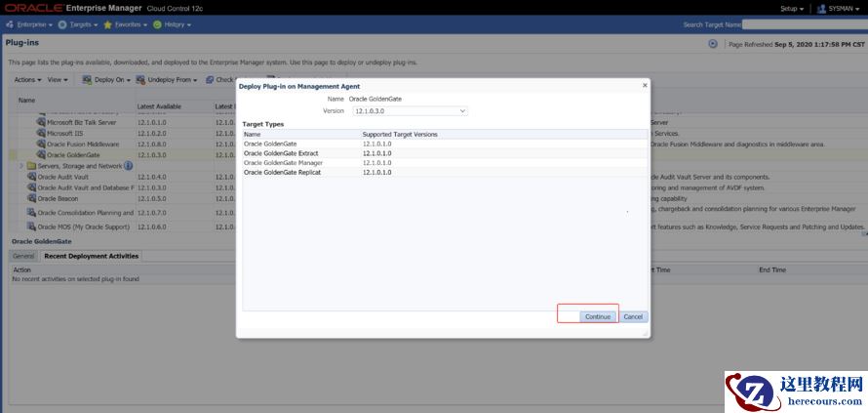Click the Name column header in plug-ins table
This screenshot has width=868, height=413.
click(x=26, y=101)
